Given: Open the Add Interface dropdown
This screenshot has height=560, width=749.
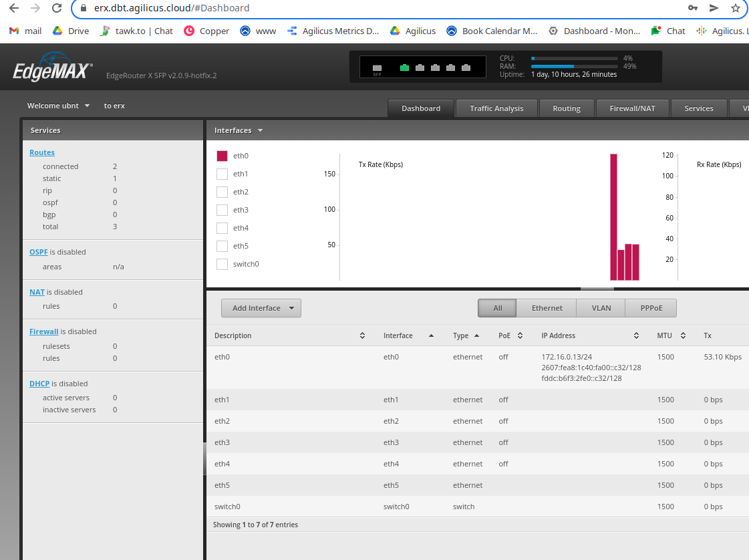Looking at the screenshot, I should click(261, 308).
